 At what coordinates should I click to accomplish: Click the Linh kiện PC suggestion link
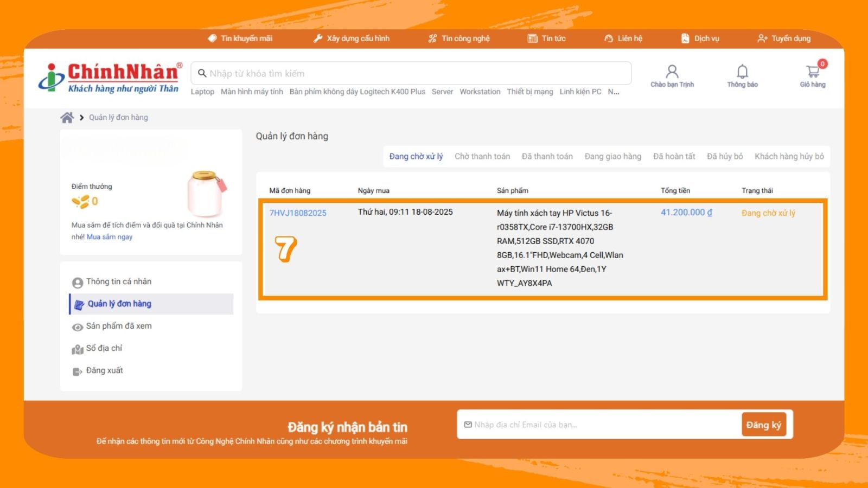point(580,92)
